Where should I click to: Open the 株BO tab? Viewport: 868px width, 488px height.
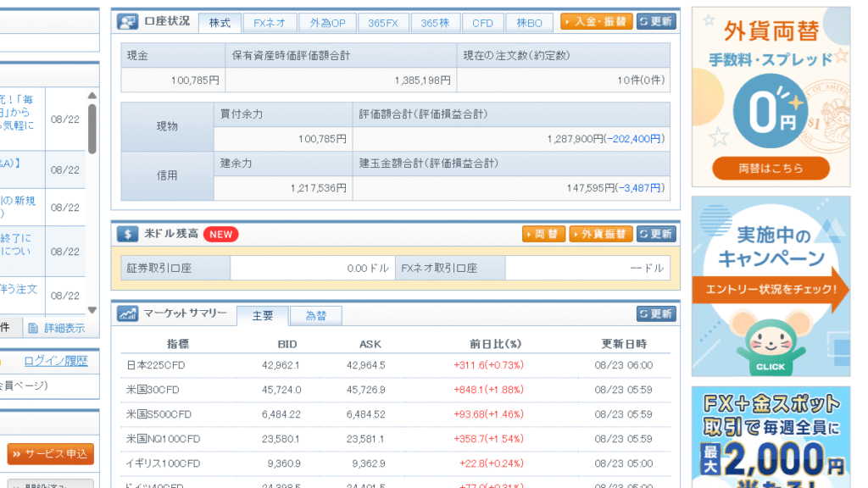point(529,23)
